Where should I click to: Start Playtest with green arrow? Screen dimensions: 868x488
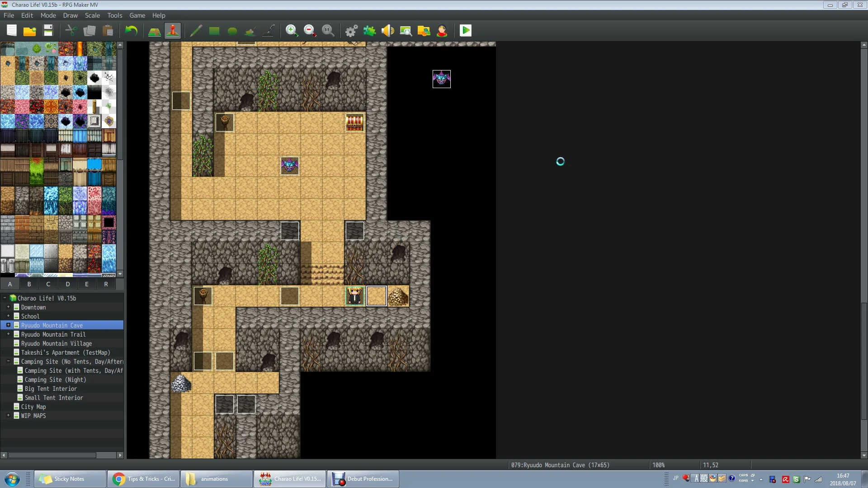click(x=466, y=31)
